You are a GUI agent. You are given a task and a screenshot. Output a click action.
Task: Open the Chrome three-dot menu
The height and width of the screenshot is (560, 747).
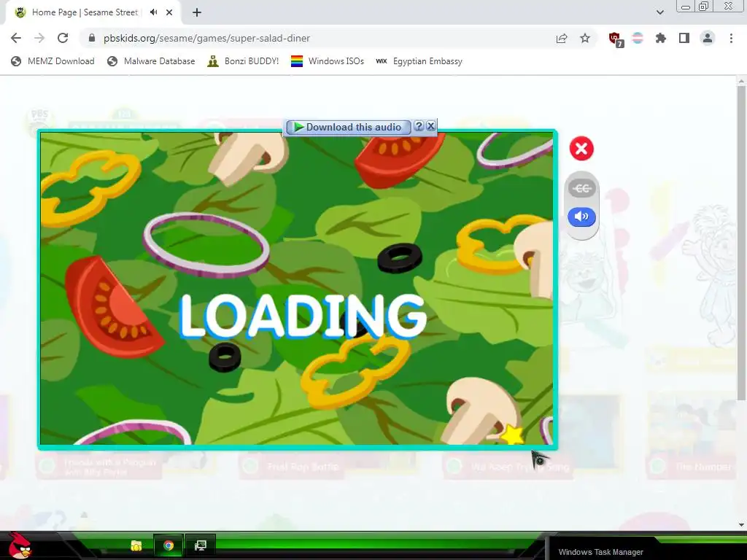[731, 38]
